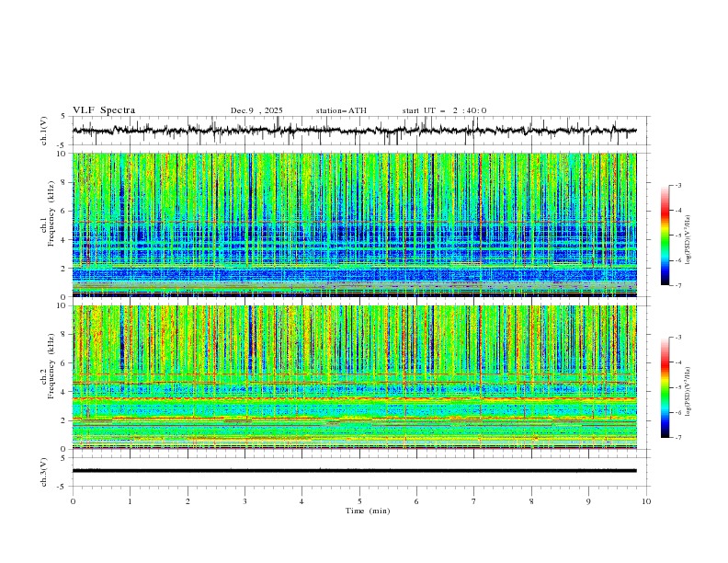The width and height of the screenshot is (728, 563).
Task: Click the ch.3 flat waveform trace
Action: tap(354, 471)
